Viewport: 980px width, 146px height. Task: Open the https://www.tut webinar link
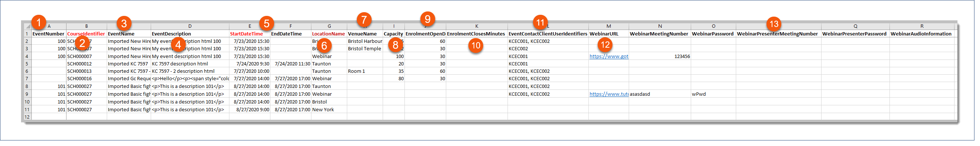tap(609, 94)
